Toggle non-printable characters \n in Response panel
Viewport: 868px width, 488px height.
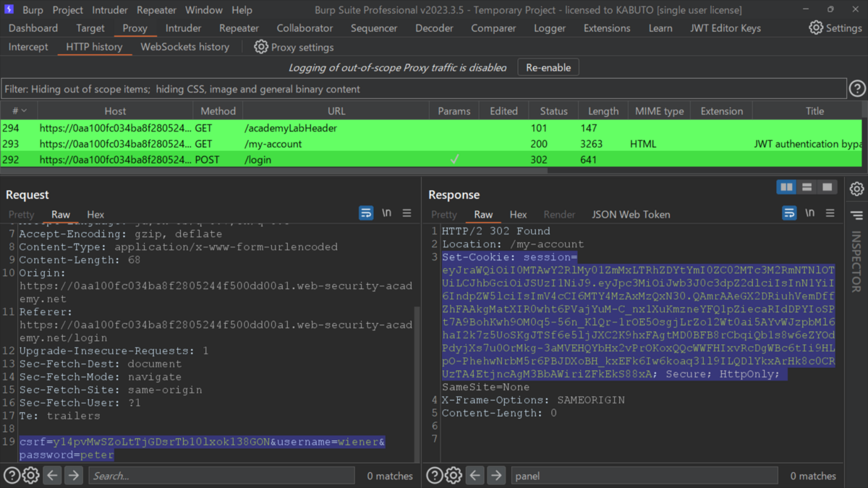tap(810, 213)
